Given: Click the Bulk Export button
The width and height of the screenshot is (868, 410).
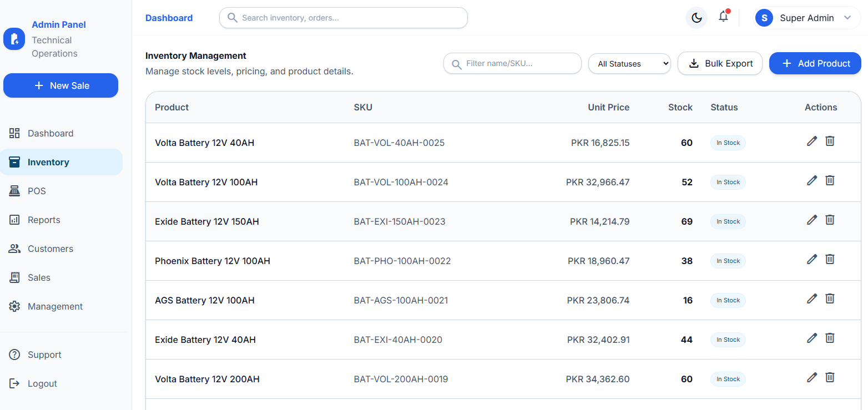Looking at the screenshot, I should pyautogui.click(x=720, y=63).
